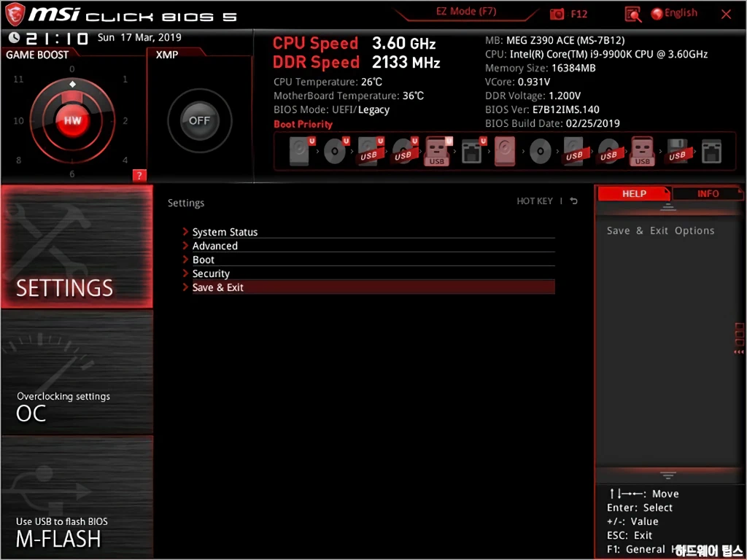Image resolution: width=747 pixels, height=560 pixels.
Task: Click the BIOS Ver E7B12IMS.140 text
Action: point(542,109)
